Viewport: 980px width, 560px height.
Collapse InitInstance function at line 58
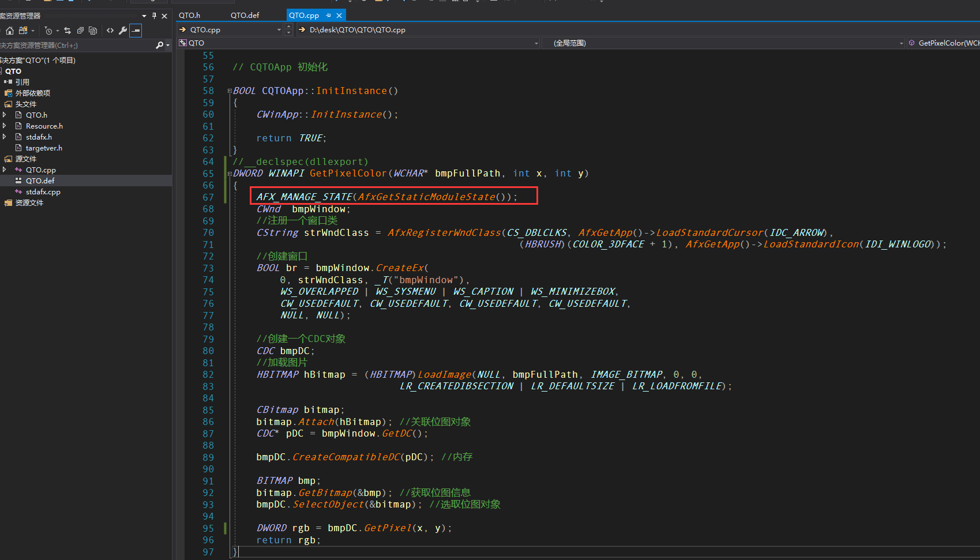click(x=230, y=91)
